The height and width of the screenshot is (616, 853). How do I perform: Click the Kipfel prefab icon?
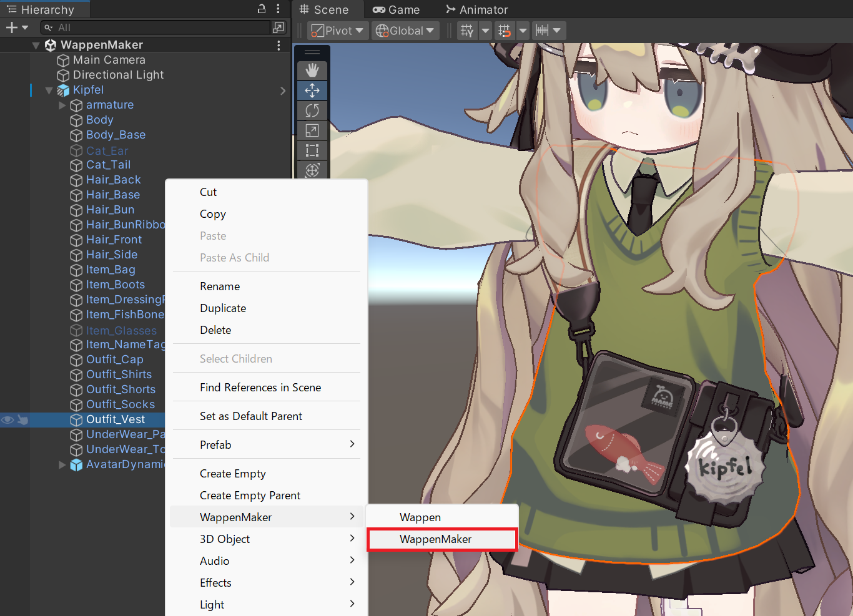tap(63, 90)
